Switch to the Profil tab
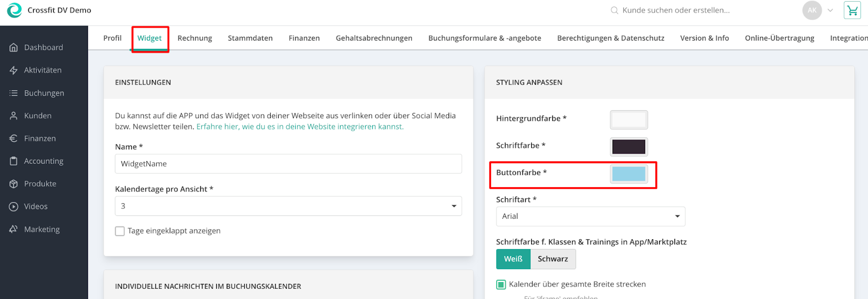Viewport: 868px width, 299px height. [112, 38]
